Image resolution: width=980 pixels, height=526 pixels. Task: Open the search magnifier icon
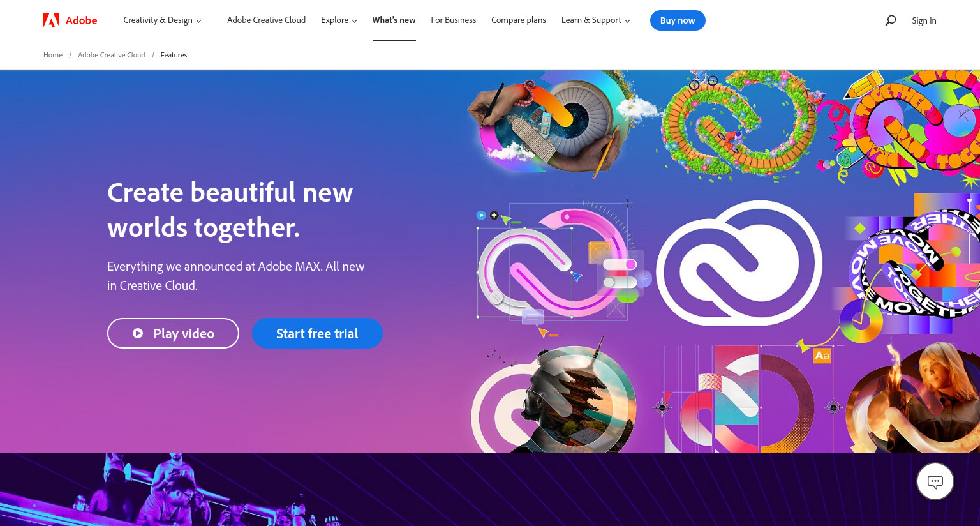(891, 20)
